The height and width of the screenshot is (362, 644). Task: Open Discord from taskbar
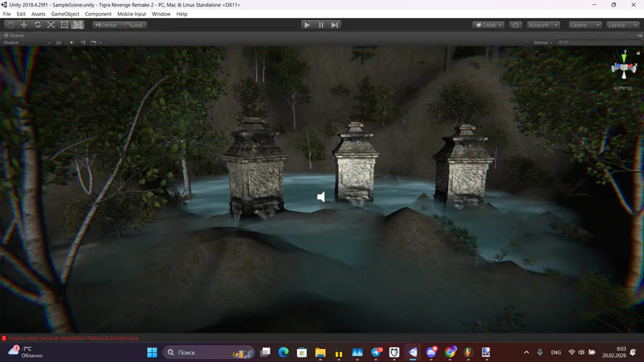431,353
